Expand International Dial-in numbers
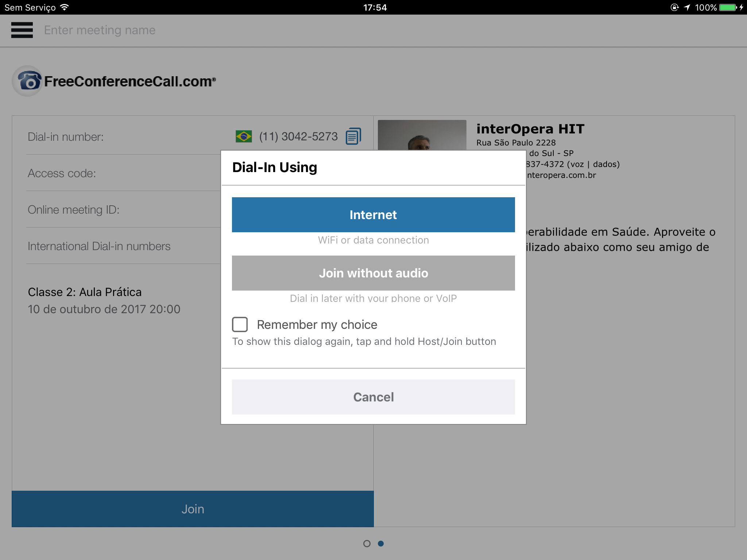Screen dimensions: 747x560 (x=99, y=246)
